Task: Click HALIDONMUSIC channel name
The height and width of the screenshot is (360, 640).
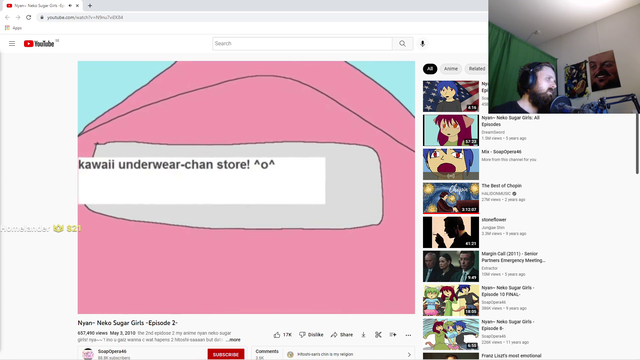Action: point(496,193)
